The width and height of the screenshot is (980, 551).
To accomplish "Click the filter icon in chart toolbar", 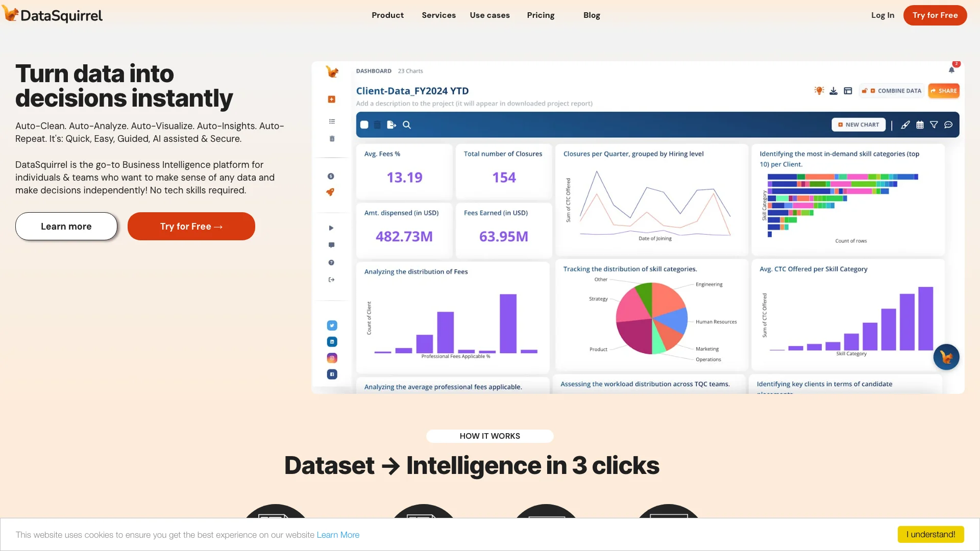I will (934, 125).
